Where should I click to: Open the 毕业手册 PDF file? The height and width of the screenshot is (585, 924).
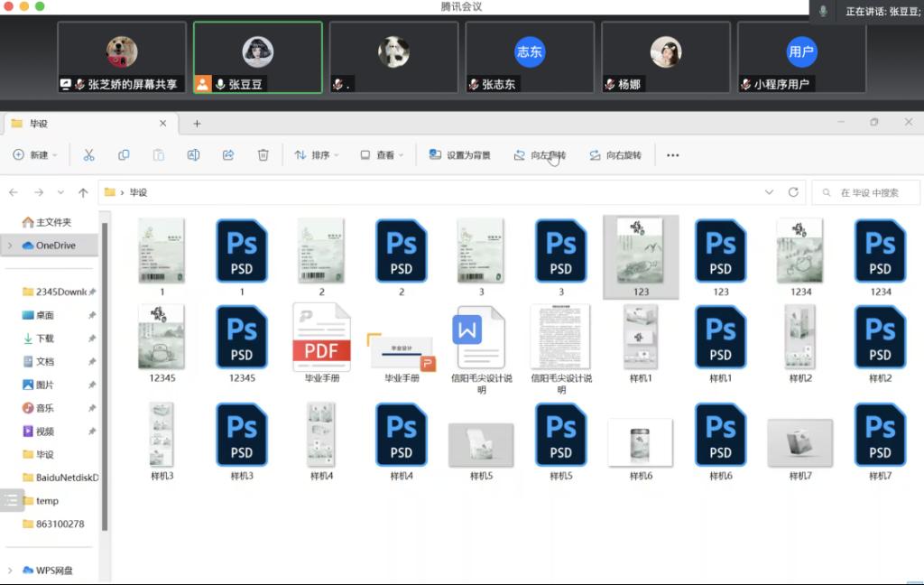[x=321, y=339]
